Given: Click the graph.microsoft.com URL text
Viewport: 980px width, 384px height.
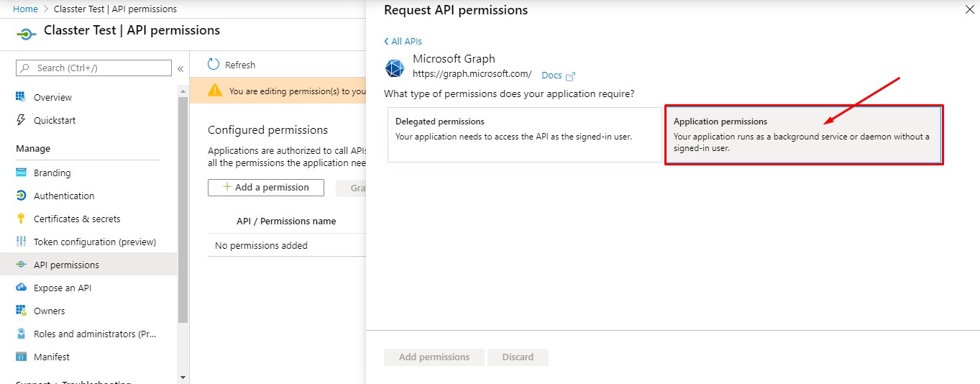Looking at the screenshot, I should tap(472, 73).
